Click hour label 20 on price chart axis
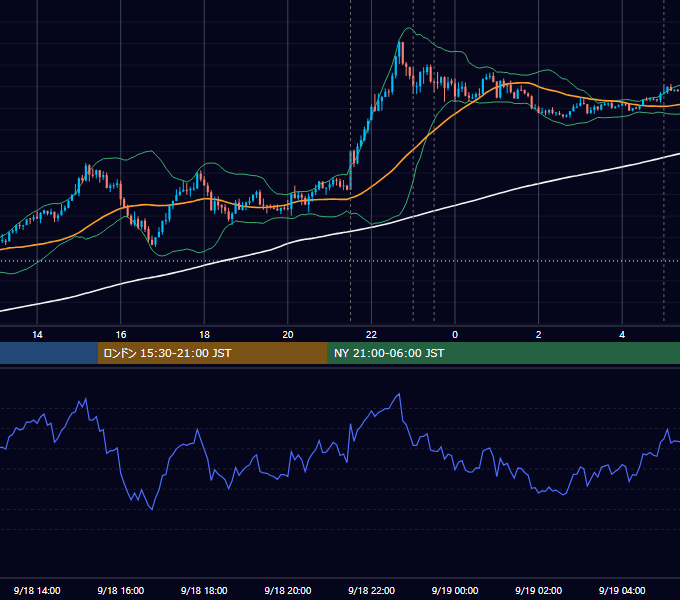680x600 pixels. [x=288, y=335]
